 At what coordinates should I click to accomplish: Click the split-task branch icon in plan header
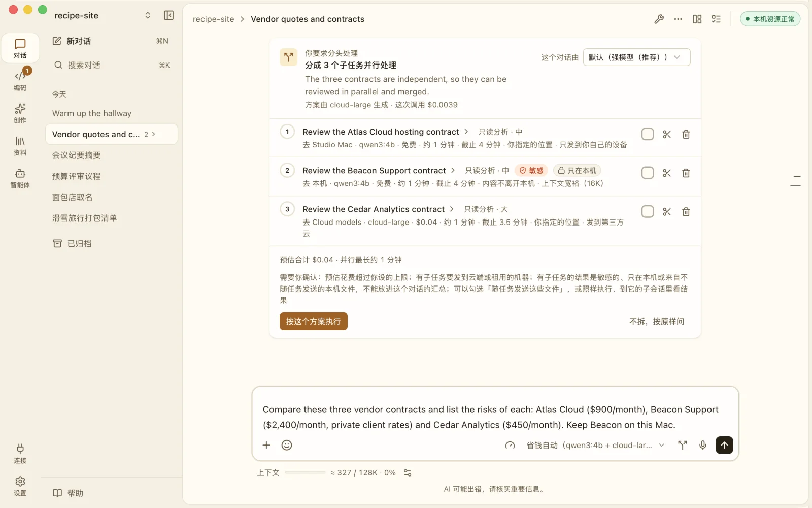pos(288,57)
